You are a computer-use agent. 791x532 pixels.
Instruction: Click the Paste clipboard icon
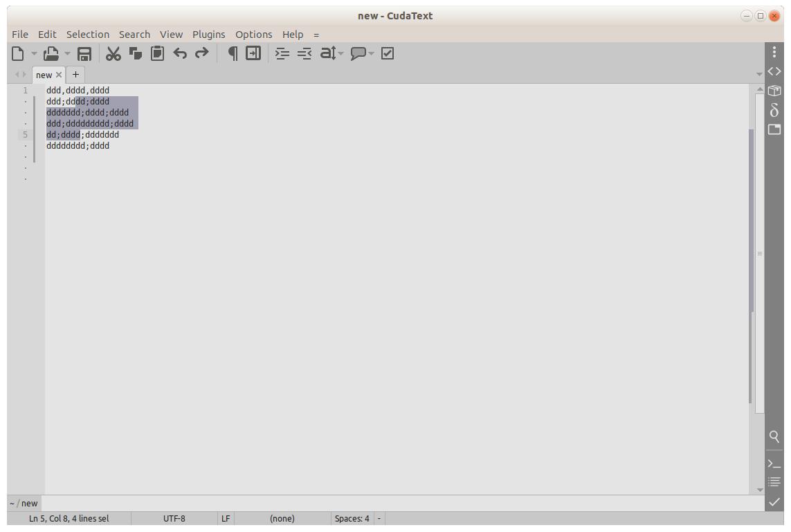(x=158, y=54)
